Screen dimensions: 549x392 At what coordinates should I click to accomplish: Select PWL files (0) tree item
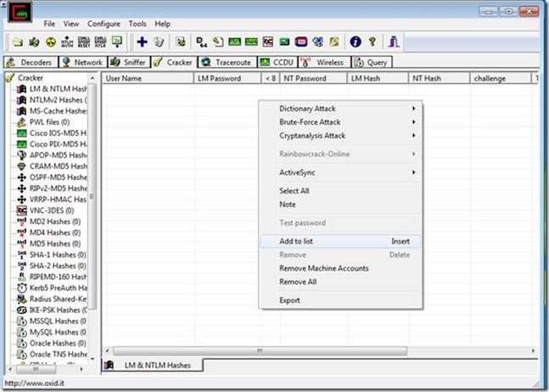point(43,122)
